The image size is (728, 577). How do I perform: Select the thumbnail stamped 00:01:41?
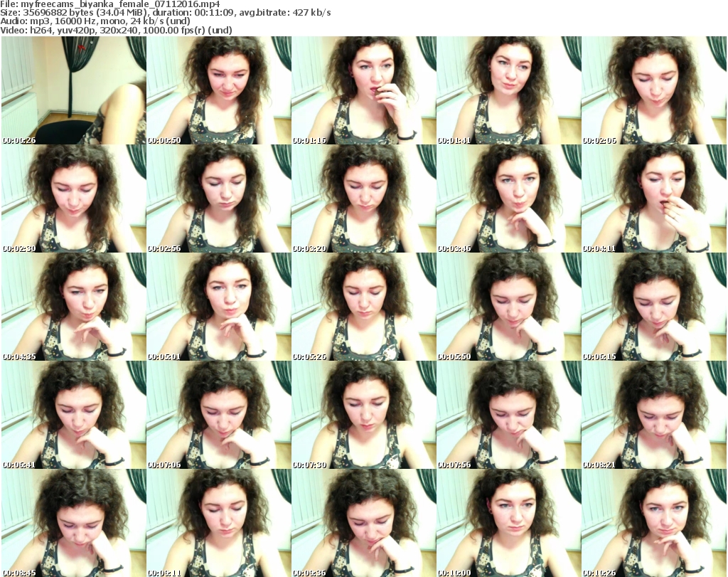[508, 90]
